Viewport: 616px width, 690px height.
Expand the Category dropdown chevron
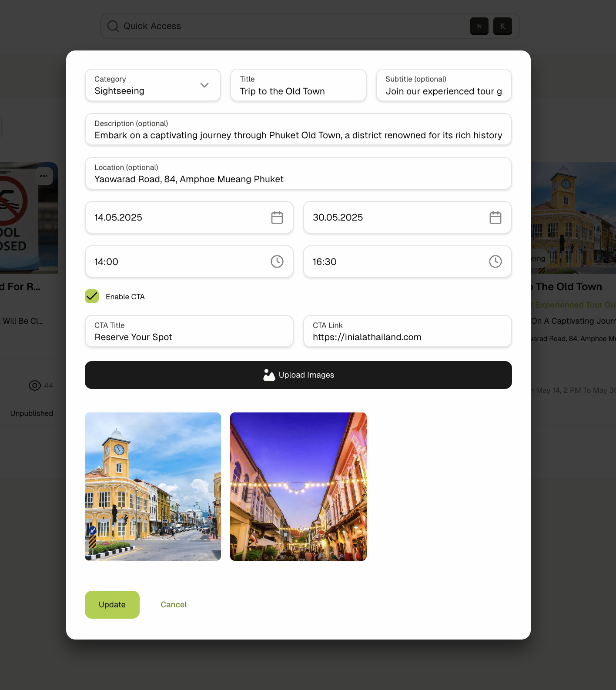pyautogui.click(x=204, y=85)
